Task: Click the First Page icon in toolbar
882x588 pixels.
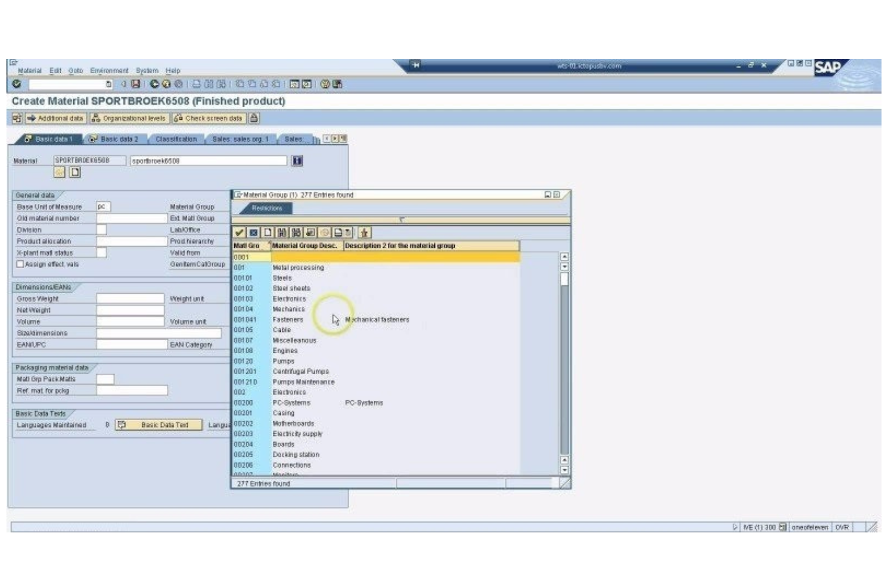Action: (240, 84)
